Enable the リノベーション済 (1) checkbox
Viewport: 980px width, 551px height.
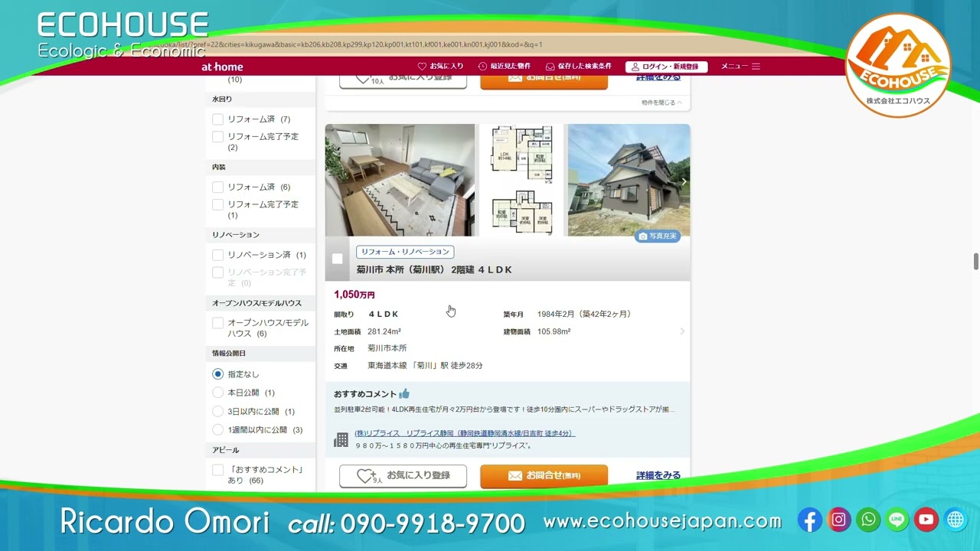[217, 255]
